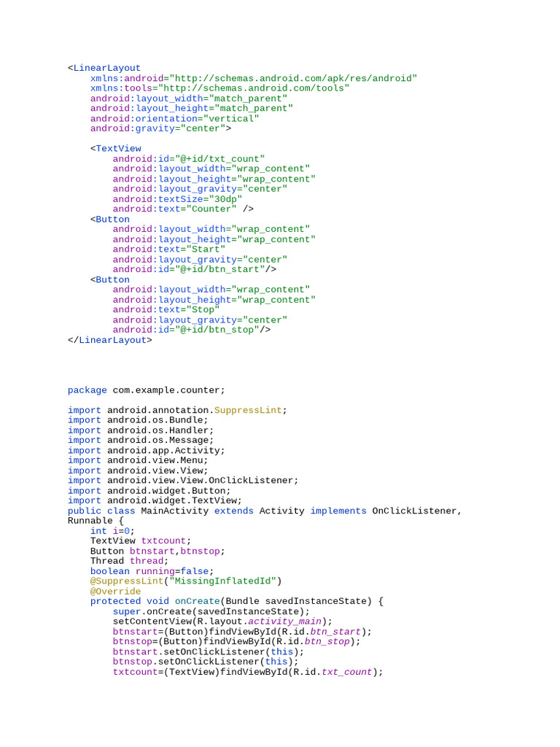
Task: Click the opening <LinearLayout tag
Action: coord(104,68)
